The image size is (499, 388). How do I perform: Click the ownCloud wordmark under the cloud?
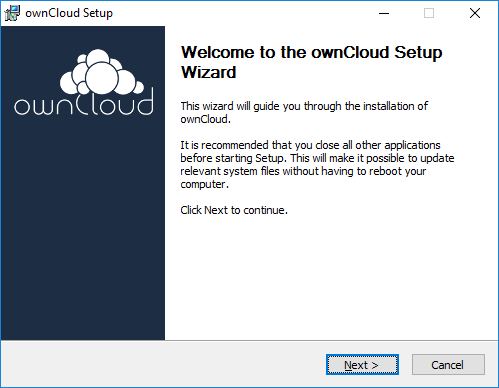pos(84,103)
